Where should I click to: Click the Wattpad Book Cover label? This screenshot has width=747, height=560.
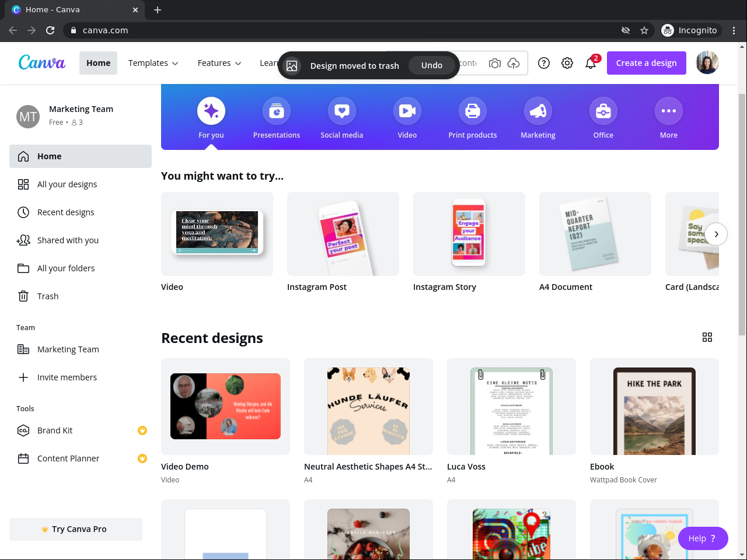coord(623,480)
